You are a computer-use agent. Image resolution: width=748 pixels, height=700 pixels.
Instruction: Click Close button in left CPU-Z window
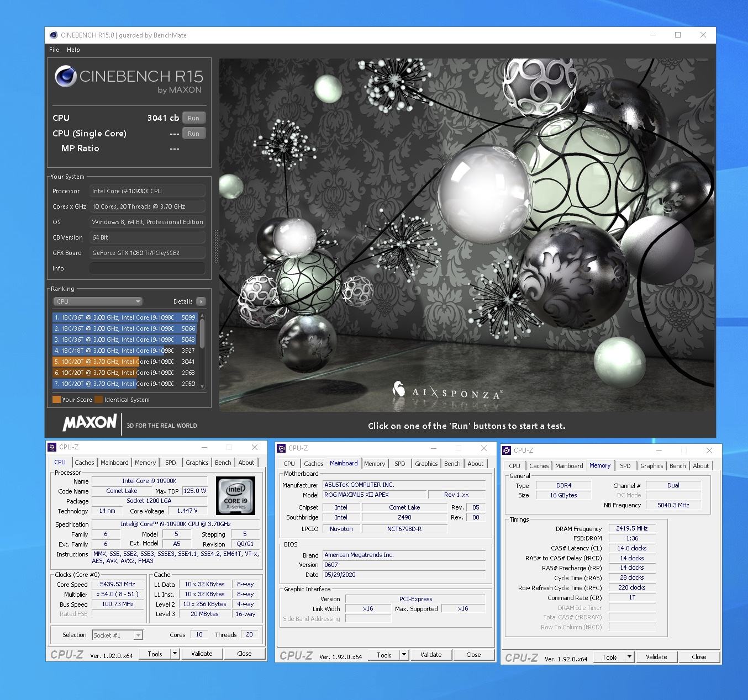(x=244, y=654)
